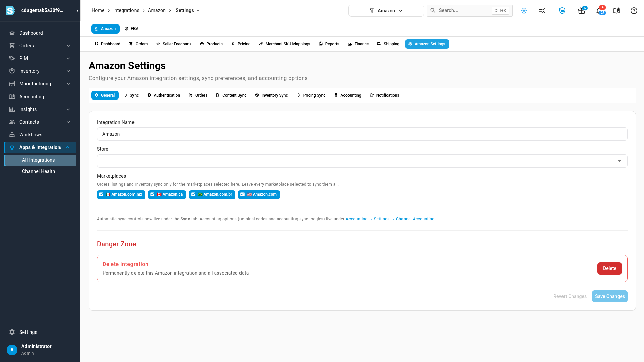Open the task checklist icon in header
The width and height of the screenshot is (644, 362).
click(542, 11)
